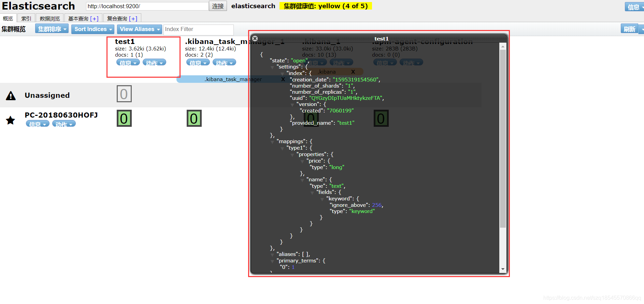
Task: Close the test1 JSON info dialog
Action: (255, 39)
